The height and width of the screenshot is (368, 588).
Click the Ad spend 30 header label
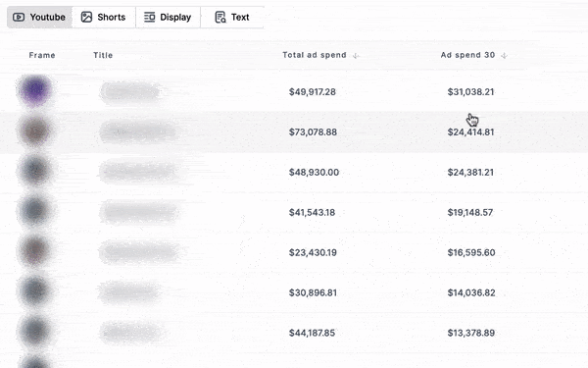pyautogui.click(x=467, y=55)
